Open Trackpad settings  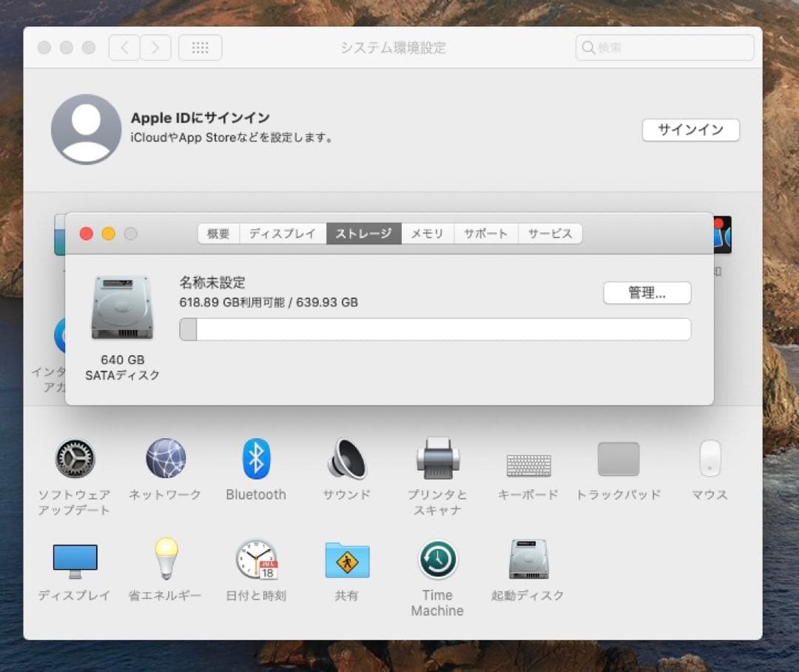pos(618,459)
